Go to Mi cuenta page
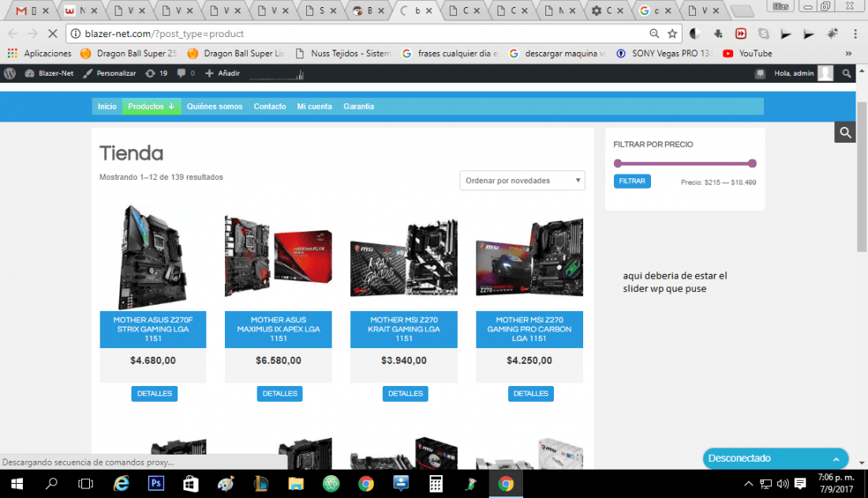The width and height of the screenshot is (868, 498). pyautogui.click(x=314, y=107)
